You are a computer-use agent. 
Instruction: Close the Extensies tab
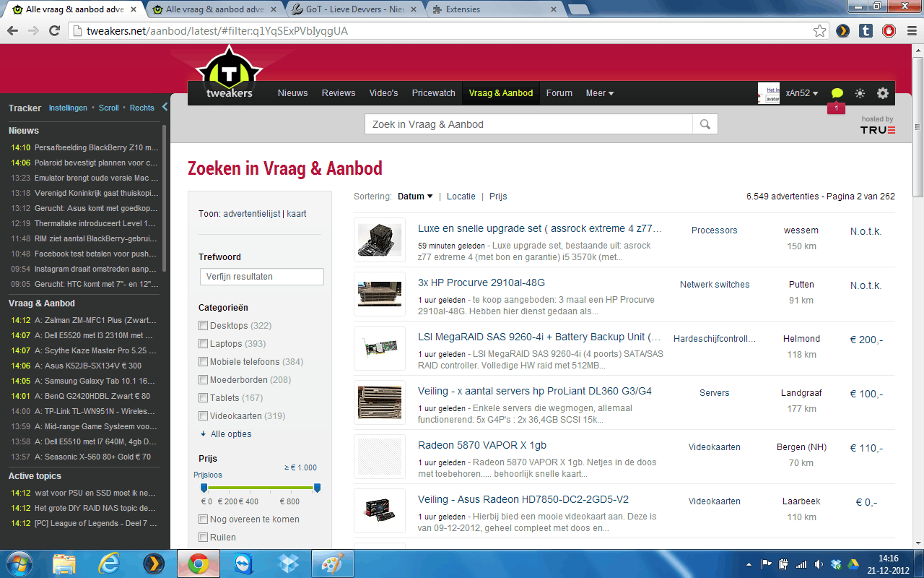(553, 9)
